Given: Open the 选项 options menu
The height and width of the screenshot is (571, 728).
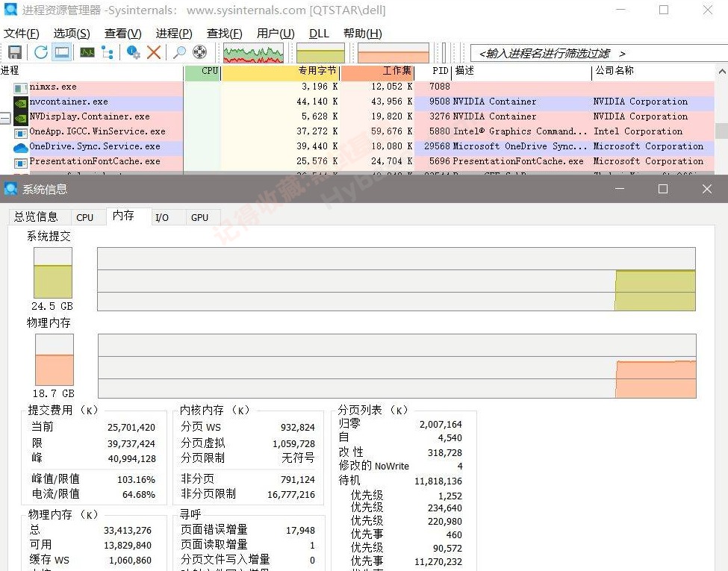Looking at the screenshot, I should pos(70,33).
